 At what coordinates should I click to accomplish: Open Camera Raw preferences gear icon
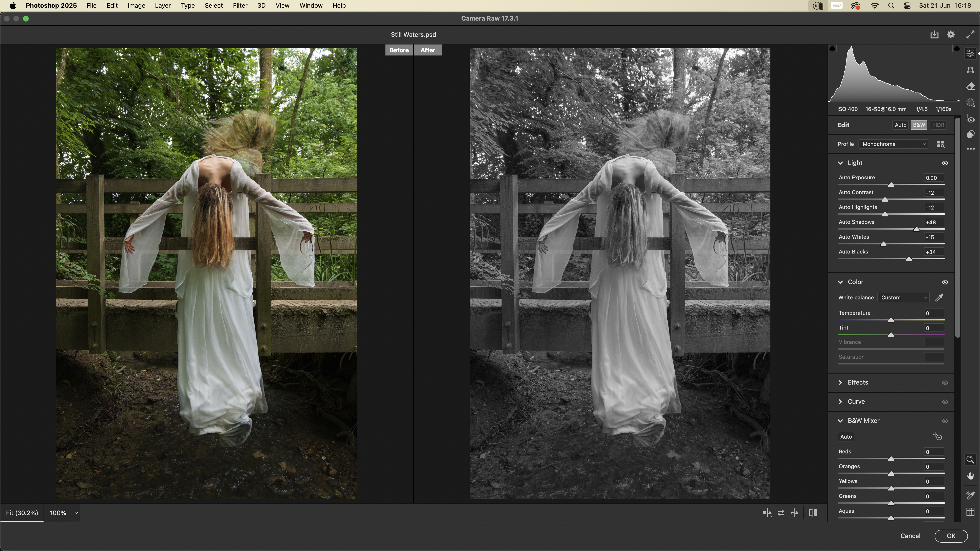[x=951, y=35]
